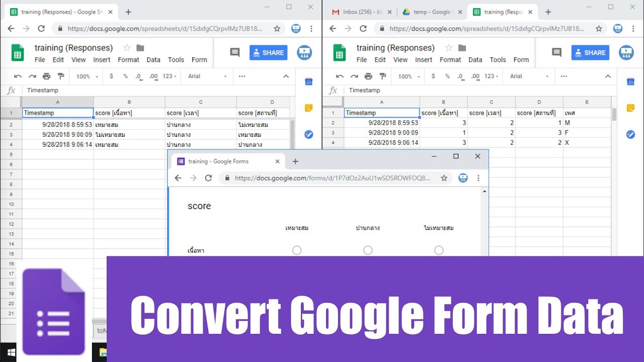Collapse header chevron in left Sheets window
This screenshot has height=362, width=644.
tap(286, 76)
